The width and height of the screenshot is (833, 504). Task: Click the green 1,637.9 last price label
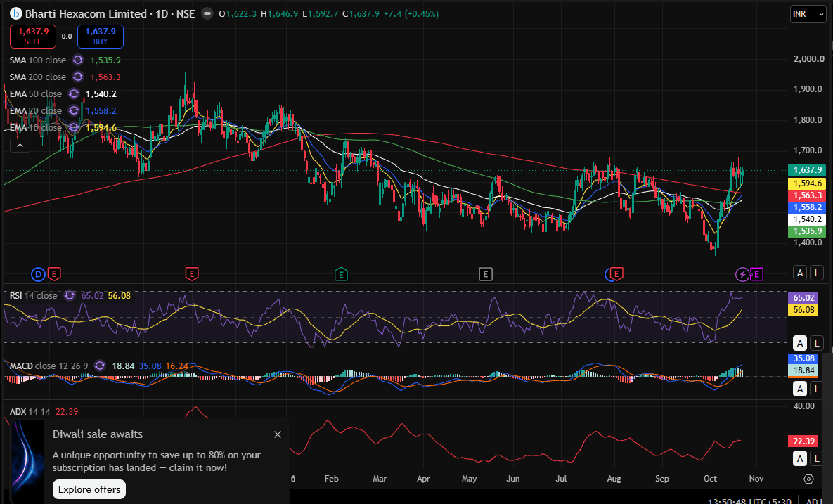(806, 170)
